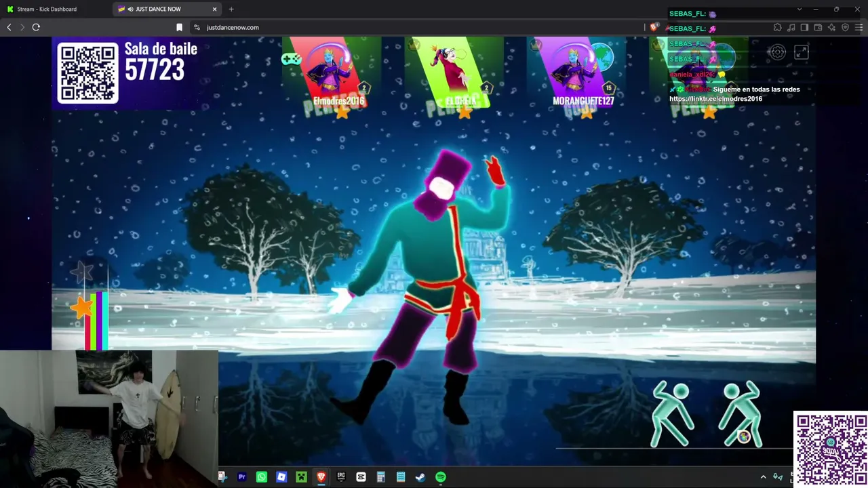
Task: Bookmark this page
Action: pyautogui.click(x=179, y=27)
